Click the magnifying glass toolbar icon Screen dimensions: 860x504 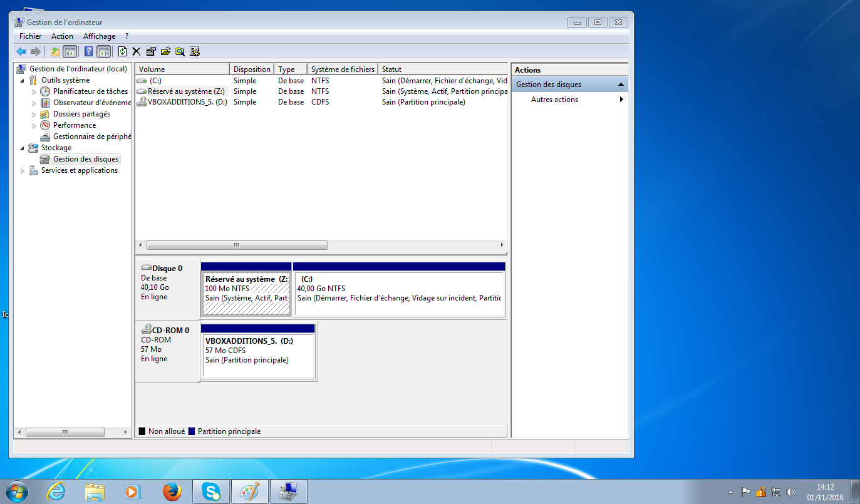180,51
